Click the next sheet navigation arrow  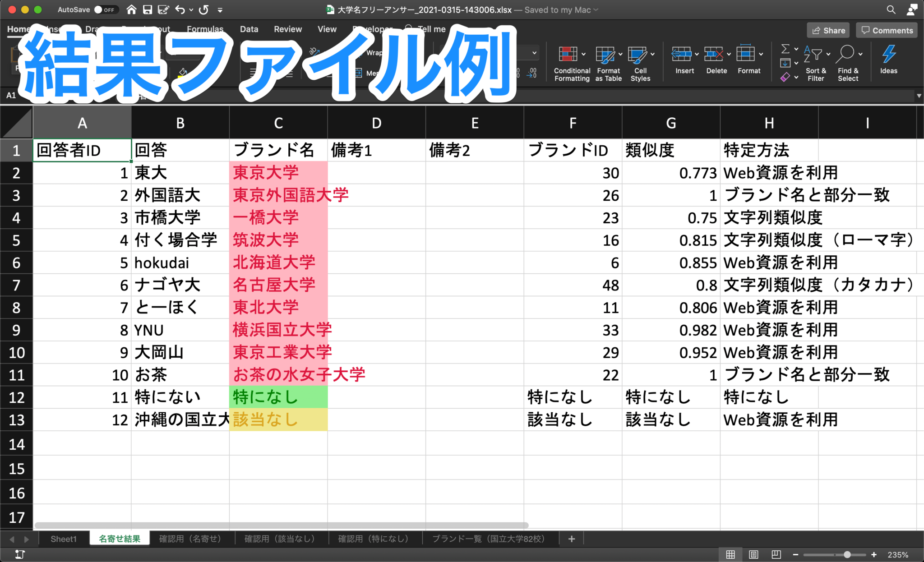pyautogui.click(x=27, y=539)
